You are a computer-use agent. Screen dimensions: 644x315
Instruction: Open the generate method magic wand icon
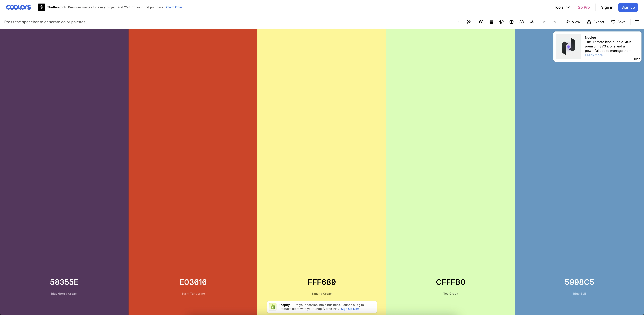coord(469,22)
